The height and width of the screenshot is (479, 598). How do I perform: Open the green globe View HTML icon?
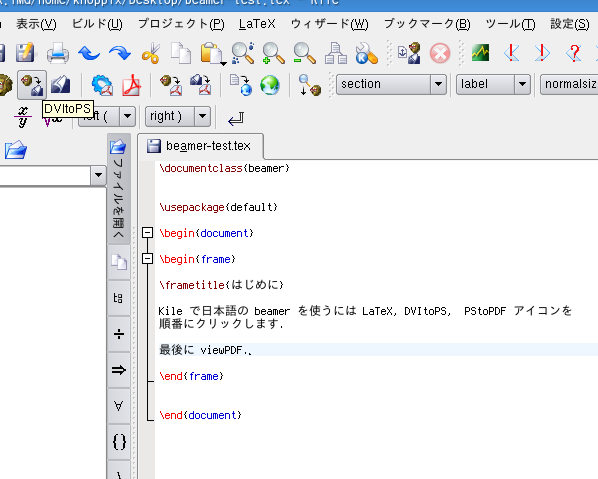click(270, 85)
